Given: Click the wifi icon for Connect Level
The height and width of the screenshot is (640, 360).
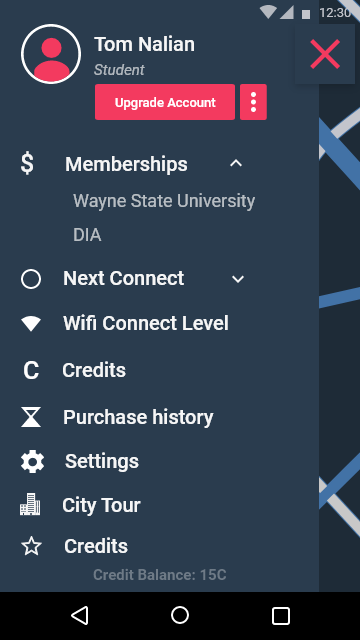Looking at the screenshot, I should point(31,324).
